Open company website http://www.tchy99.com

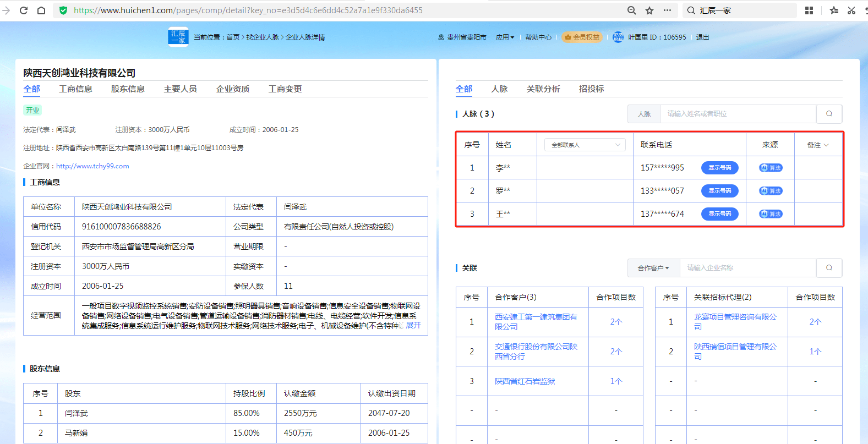click(x=92, y=166)
